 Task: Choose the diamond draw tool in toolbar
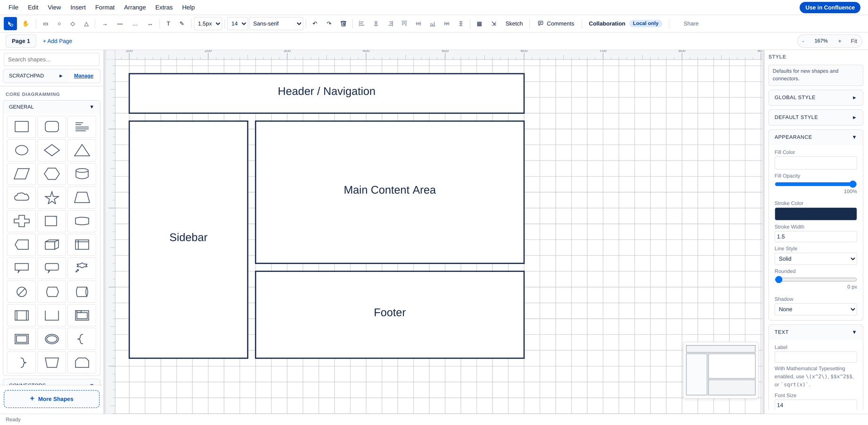[x=73, y=24]
